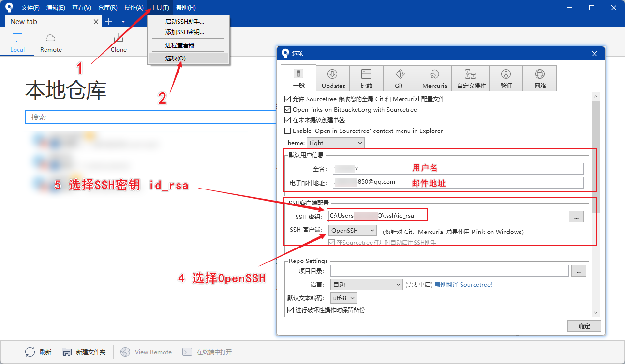Screen dimensions: 625x364
Task: Toggle 在未来提议创建书签 checkbox
Action: [x=288, y=120]
